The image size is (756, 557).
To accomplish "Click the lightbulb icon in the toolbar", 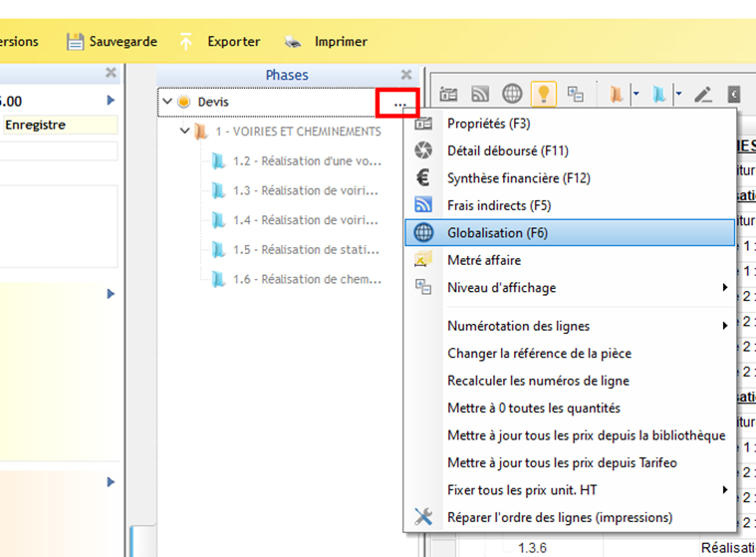I will [543, 94].
